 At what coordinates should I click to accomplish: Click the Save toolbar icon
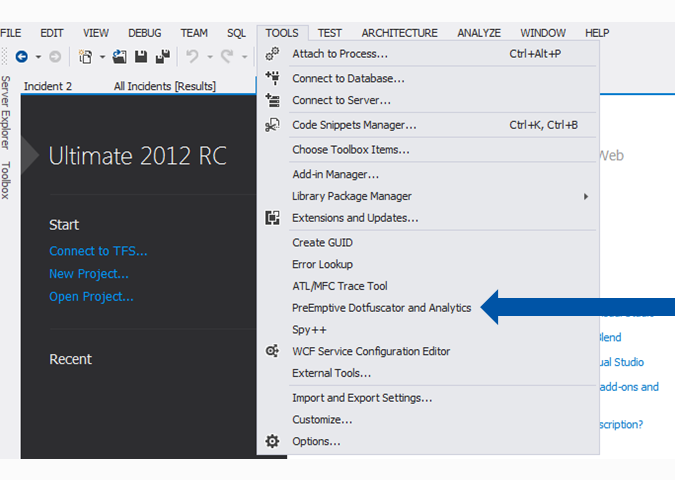[141, 56]
